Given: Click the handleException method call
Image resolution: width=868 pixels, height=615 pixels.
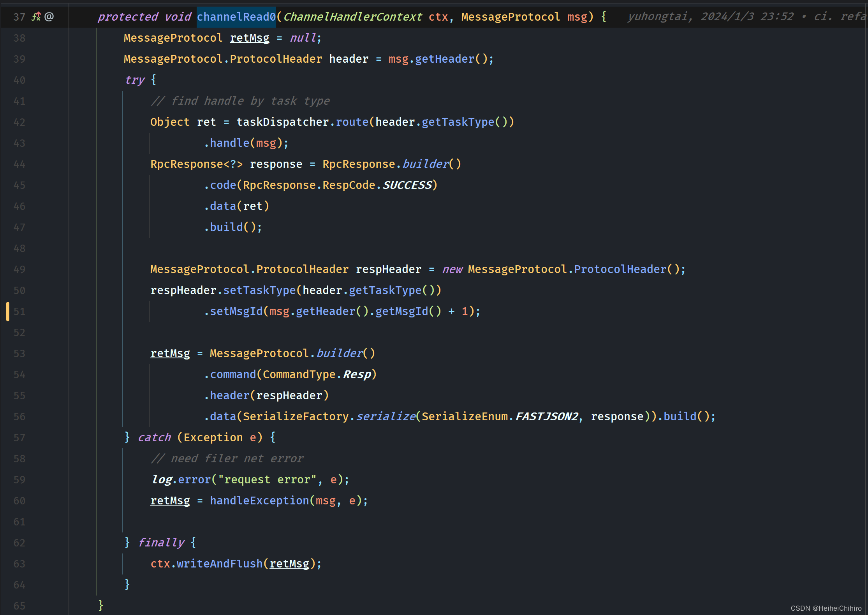Looking at the screenshot, I should [259, 501].
